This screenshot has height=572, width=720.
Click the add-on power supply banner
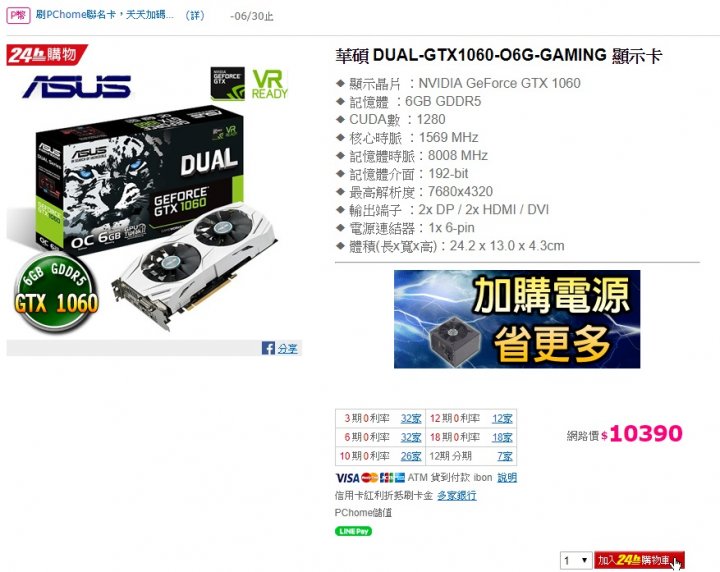517,319
